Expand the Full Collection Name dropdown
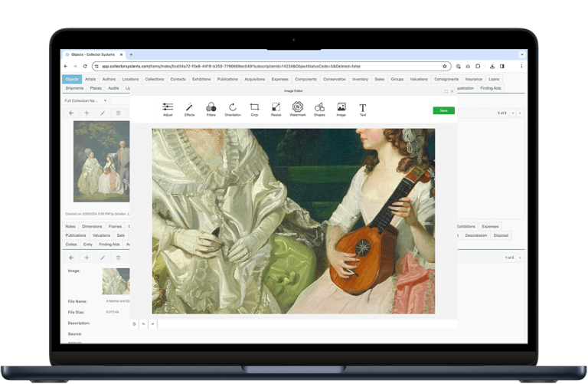Image resolution: width=588 pixels, height=384 pixels. pyautogui.click(x=95, y=100)
